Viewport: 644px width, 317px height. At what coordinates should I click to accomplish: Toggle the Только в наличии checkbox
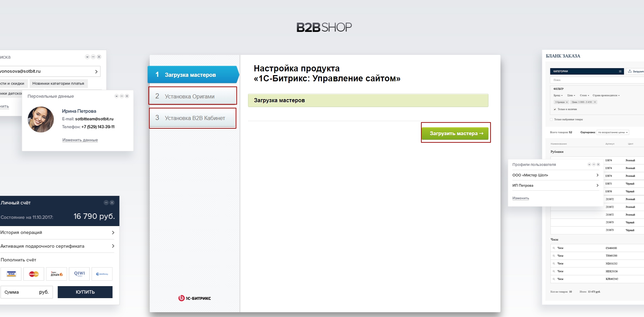(x=555, y=109)
